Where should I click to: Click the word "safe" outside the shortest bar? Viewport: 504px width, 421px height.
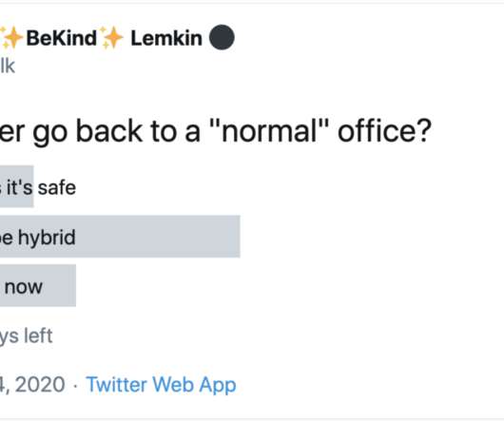(x=57, y=187)
